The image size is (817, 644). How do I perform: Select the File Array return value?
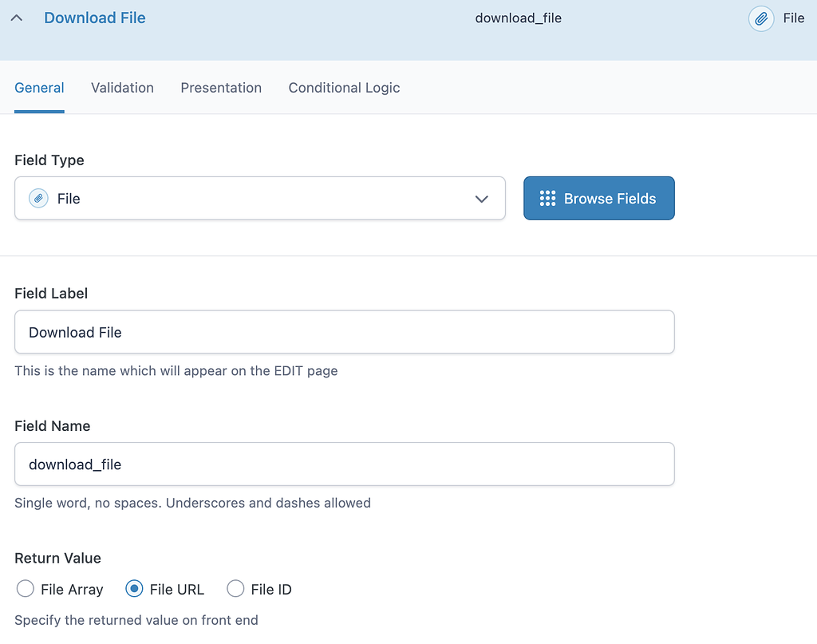click(x=25, y=589)
